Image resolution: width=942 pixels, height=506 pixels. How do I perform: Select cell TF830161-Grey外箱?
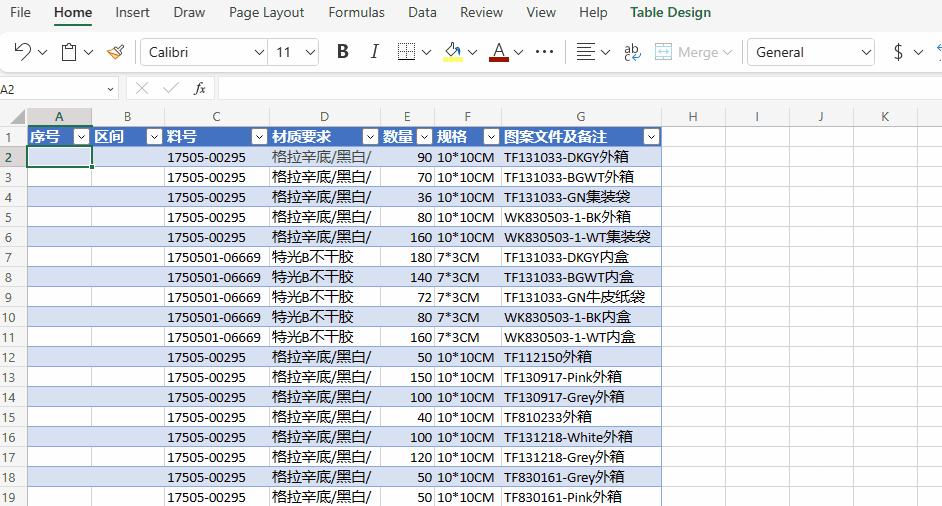pos(581,478)
